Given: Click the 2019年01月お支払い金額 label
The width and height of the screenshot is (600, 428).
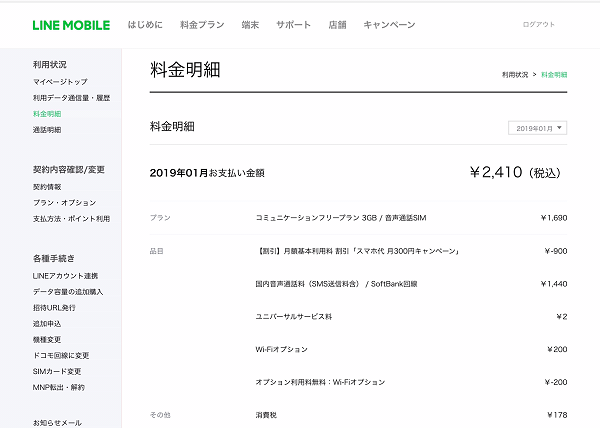Looking at the screenshot, I should [207, 173].
